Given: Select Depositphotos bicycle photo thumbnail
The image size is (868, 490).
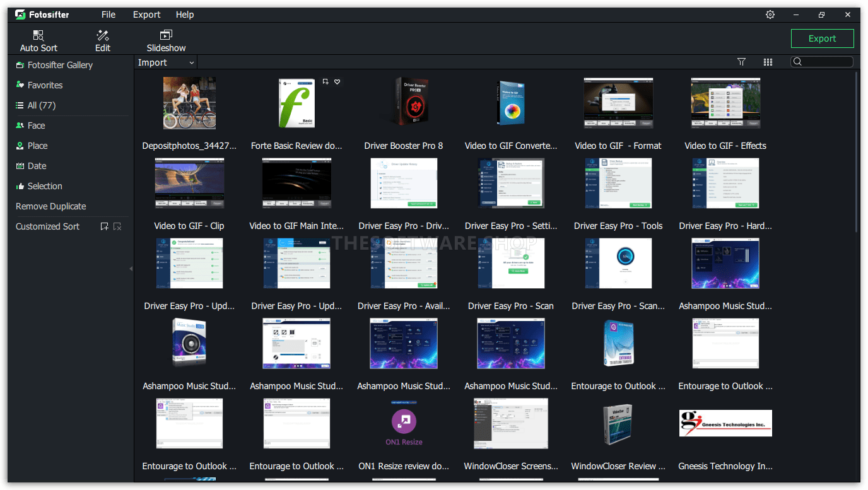Looking at the screenshot, I should 189,103.
